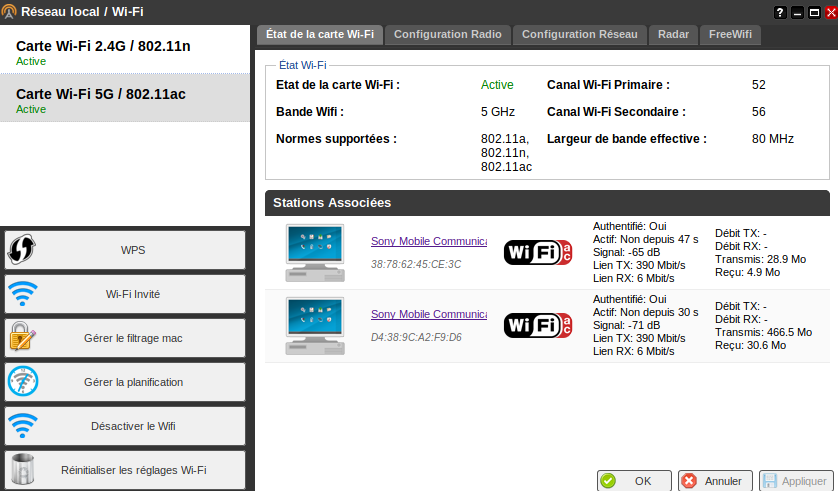838x491 pixels.
Task: Select the first station's computer thumbnail
Action: (313, 253)
